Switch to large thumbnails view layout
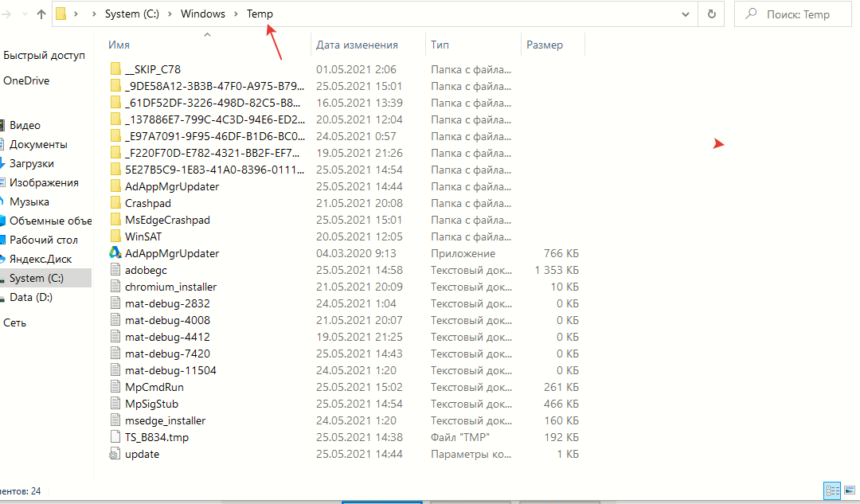 850,490
